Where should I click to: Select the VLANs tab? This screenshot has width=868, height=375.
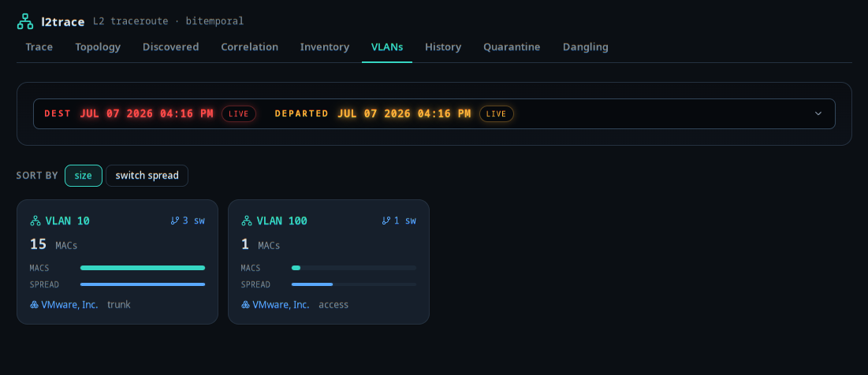point(387,47)
